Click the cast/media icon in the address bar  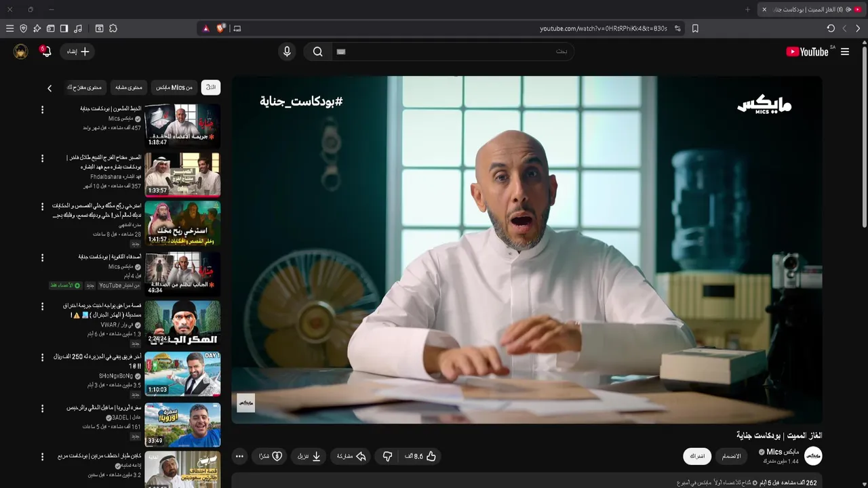click(x=237, y=28)
